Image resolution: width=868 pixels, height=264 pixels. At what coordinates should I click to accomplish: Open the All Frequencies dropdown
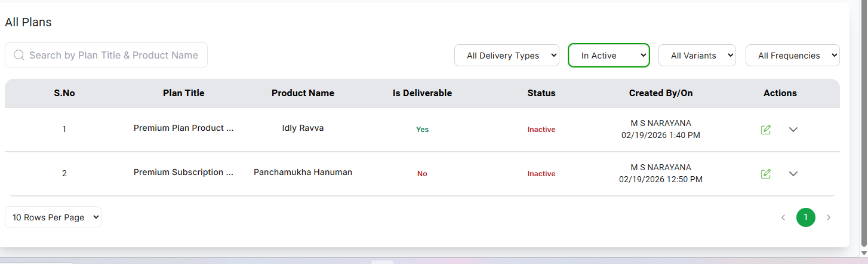pyautogui.click(x=792, y=56)
